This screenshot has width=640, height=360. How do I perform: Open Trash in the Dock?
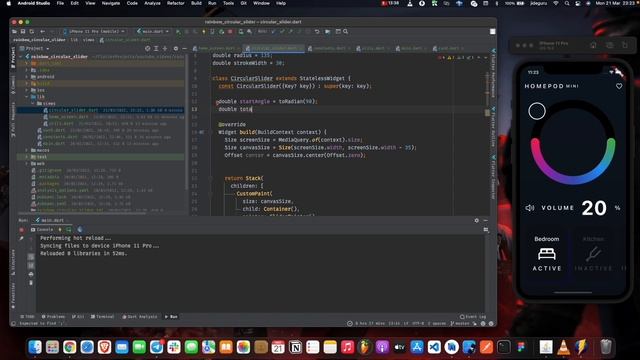606,347
